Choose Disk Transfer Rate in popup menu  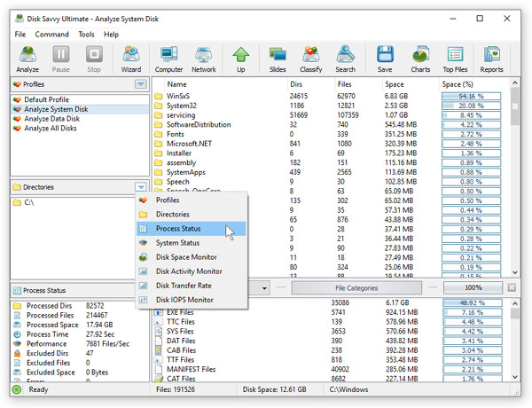[192, 286]
